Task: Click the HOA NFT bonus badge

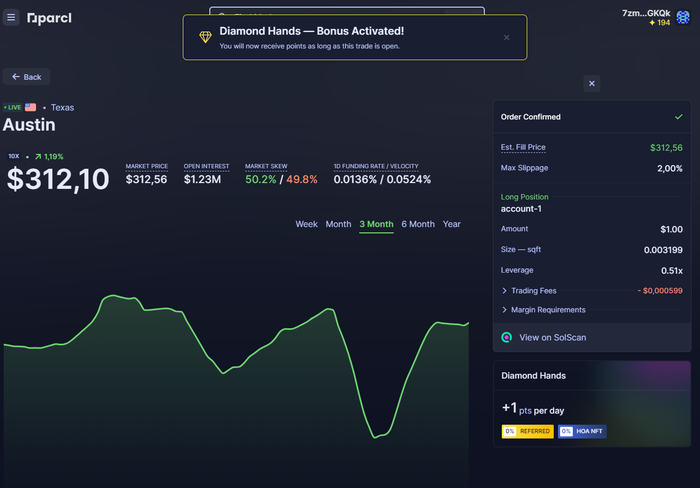Action: [582, 431]
